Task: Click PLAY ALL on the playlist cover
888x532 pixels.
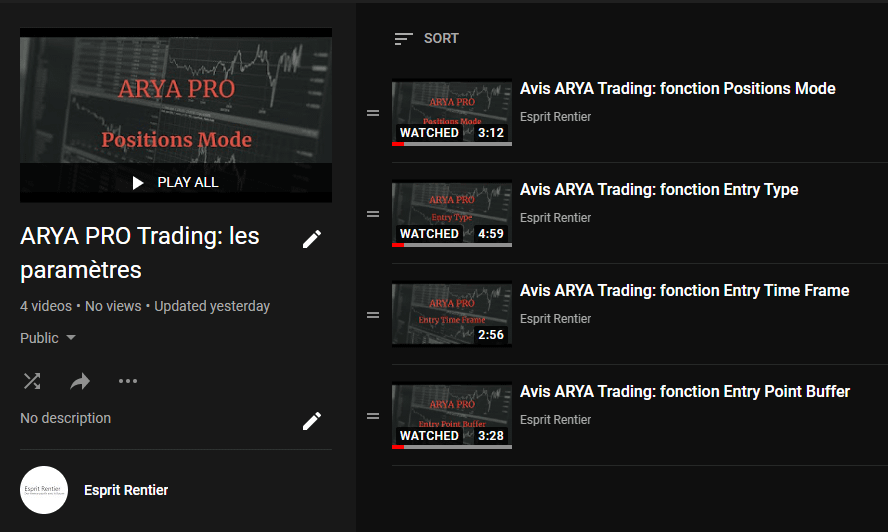Action: (x=176, y=182)
